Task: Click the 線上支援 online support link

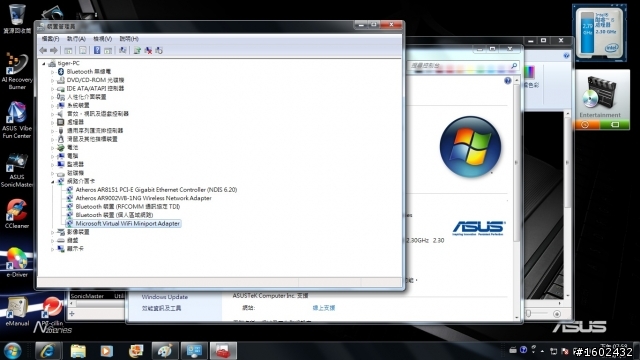Action: 324,308
